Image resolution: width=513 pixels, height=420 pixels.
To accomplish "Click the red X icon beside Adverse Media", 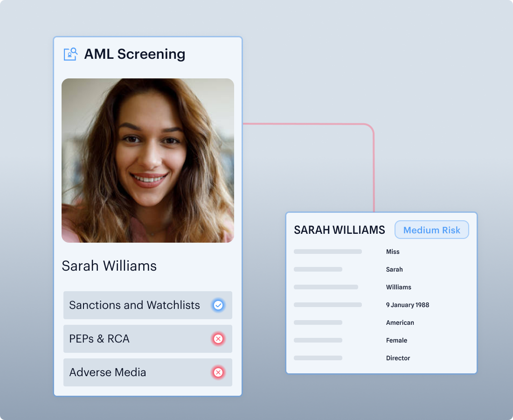I will [x=218, y=372].
